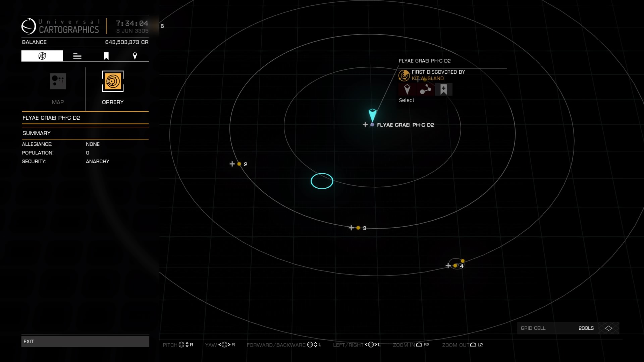
Task: Click the grid cell diamond icon
Action: 608,328
